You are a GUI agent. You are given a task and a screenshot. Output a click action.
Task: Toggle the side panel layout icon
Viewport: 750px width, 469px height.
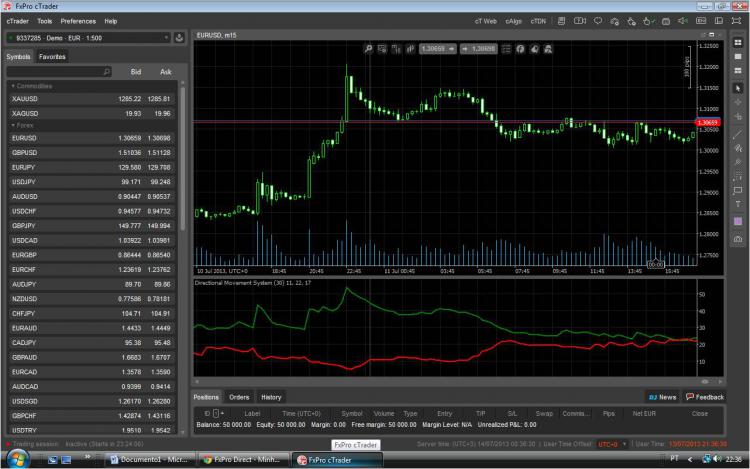pyautogui.click(x=718, y=21)
